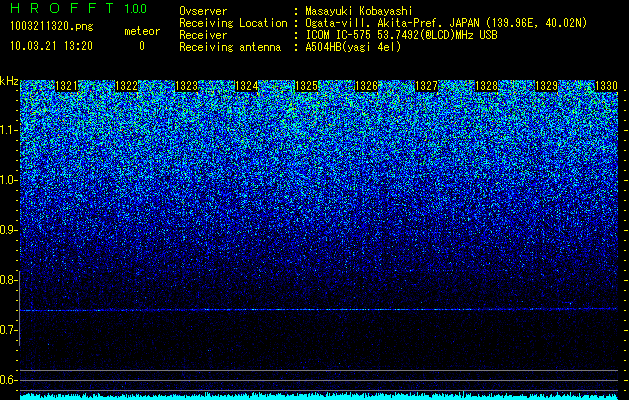The width and height of the screenshot is (629, 400).
Task: Click the A504HB(yagi 4el) antenna text
Action: tap(353, 47)
